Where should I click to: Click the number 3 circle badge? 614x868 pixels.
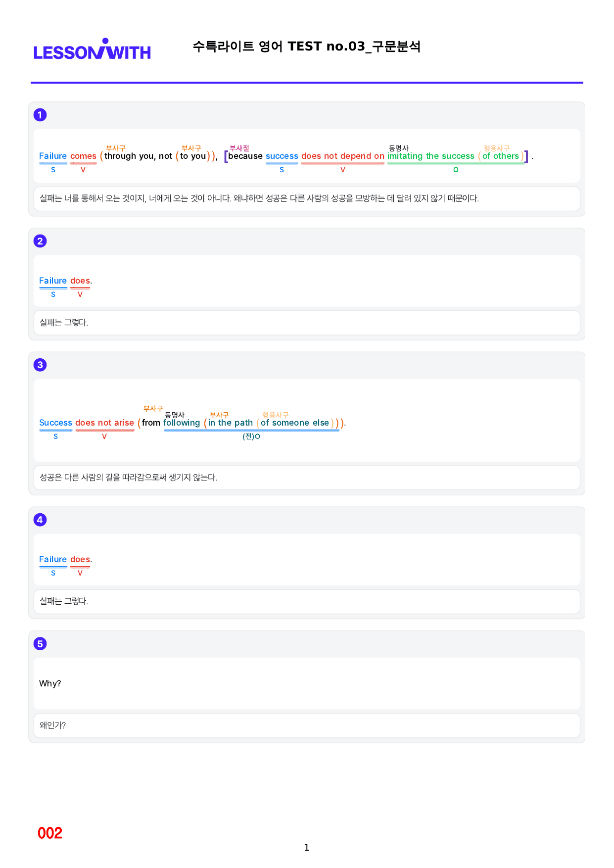(40, 365)
